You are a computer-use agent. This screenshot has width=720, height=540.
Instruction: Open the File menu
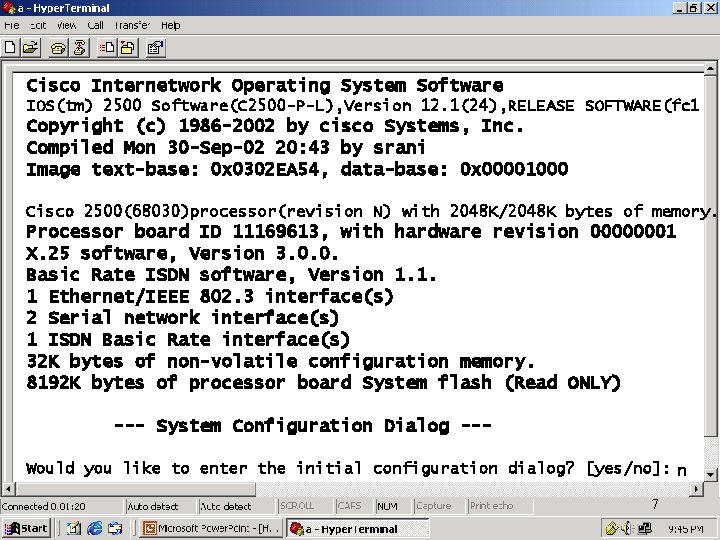11,25
